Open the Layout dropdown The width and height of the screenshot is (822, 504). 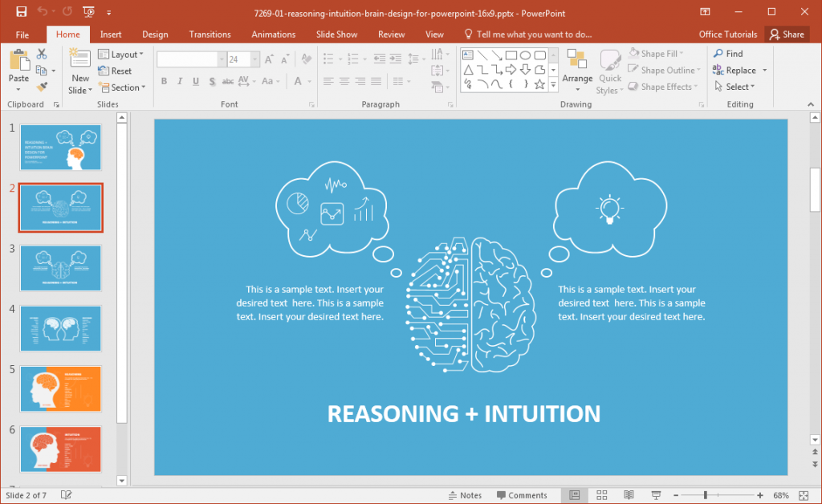click(x=122, y=54)
